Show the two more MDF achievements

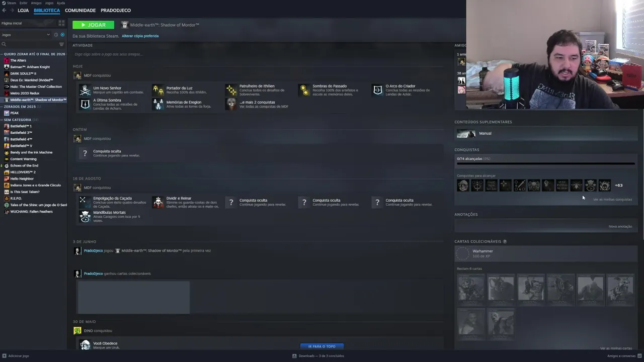pos(231,104)
